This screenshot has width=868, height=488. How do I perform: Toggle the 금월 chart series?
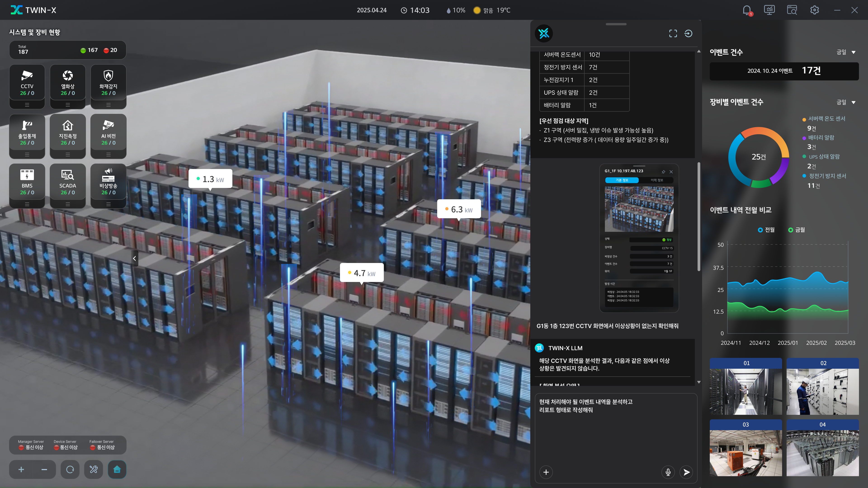click(x=797, y=230)
